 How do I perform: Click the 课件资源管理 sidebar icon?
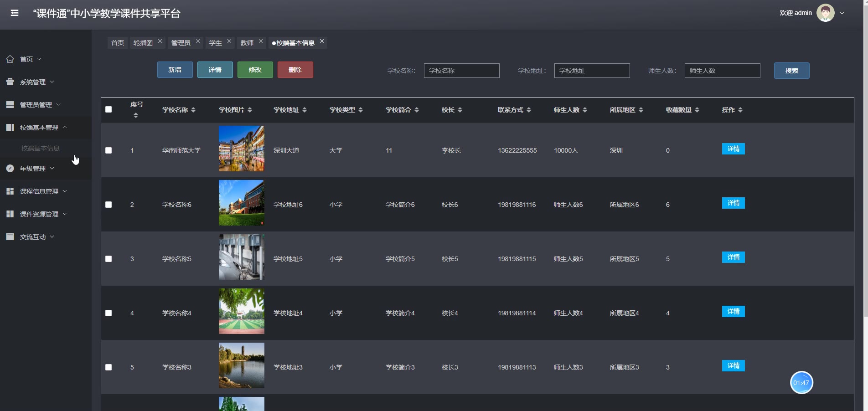click(10, 214)
